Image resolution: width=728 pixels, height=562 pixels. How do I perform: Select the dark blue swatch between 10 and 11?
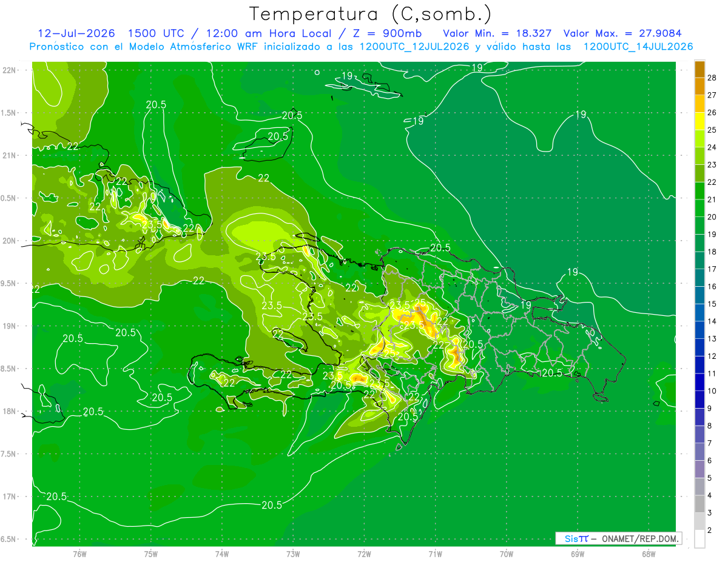pos(699,382)
